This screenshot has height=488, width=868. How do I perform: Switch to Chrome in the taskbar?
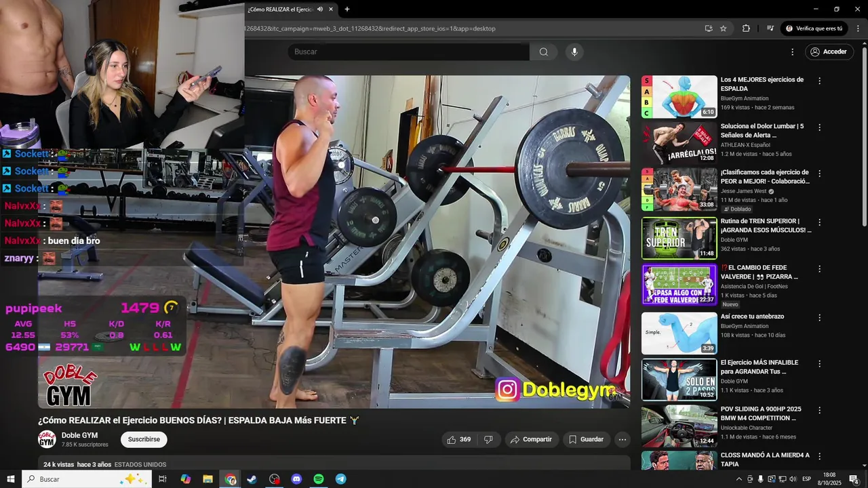tap(231, 479)
